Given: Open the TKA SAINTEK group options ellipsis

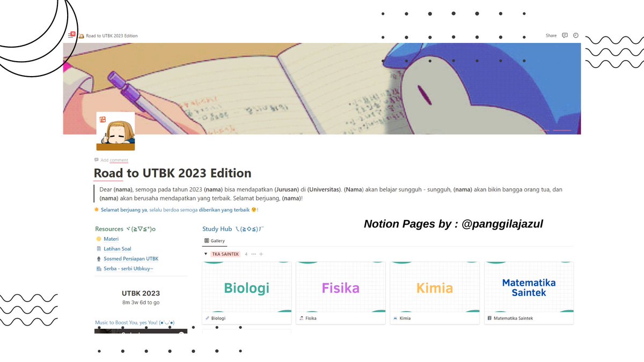Looking at the screenshot, I should [254, 254].
